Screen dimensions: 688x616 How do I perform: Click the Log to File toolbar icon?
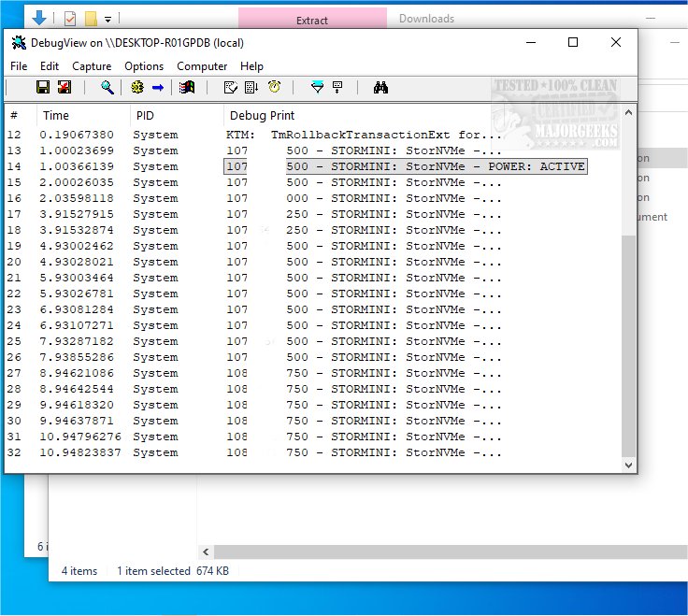coord(64,87)
